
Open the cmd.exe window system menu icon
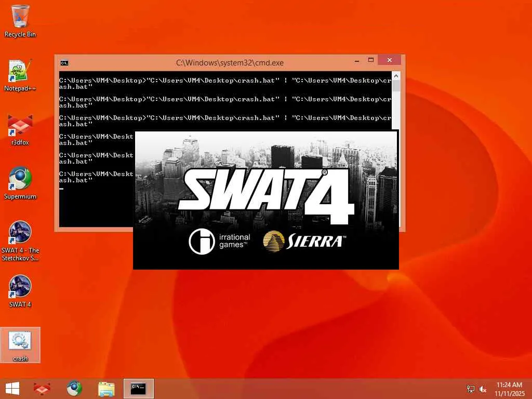coord(64,63)
